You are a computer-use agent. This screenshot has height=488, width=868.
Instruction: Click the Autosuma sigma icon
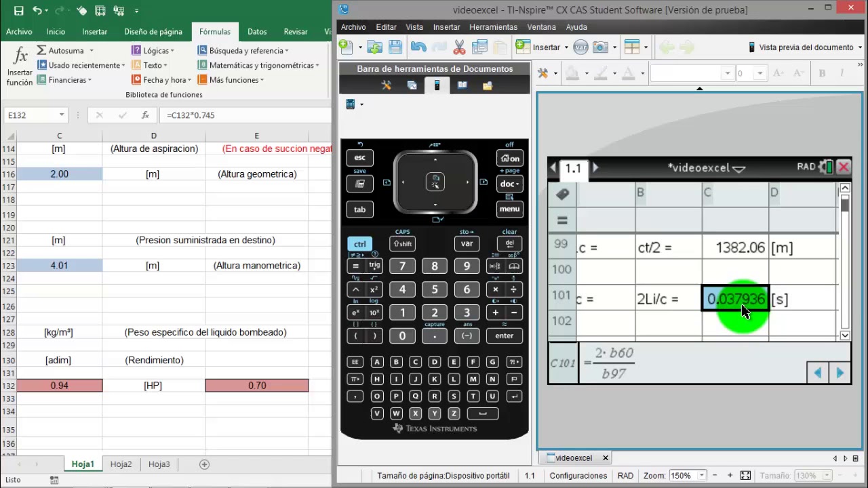click(x=41, y=51)
